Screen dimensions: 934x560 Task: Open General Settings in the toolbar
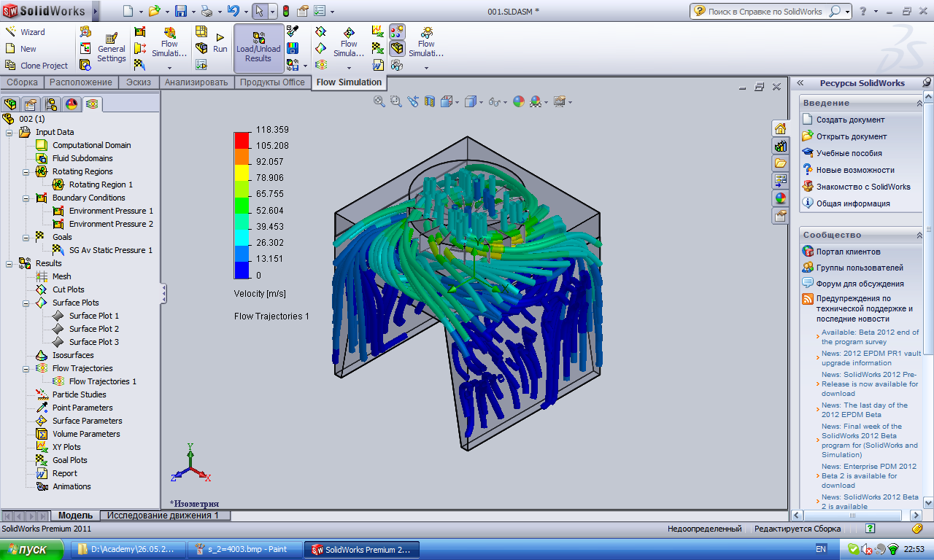112,47
